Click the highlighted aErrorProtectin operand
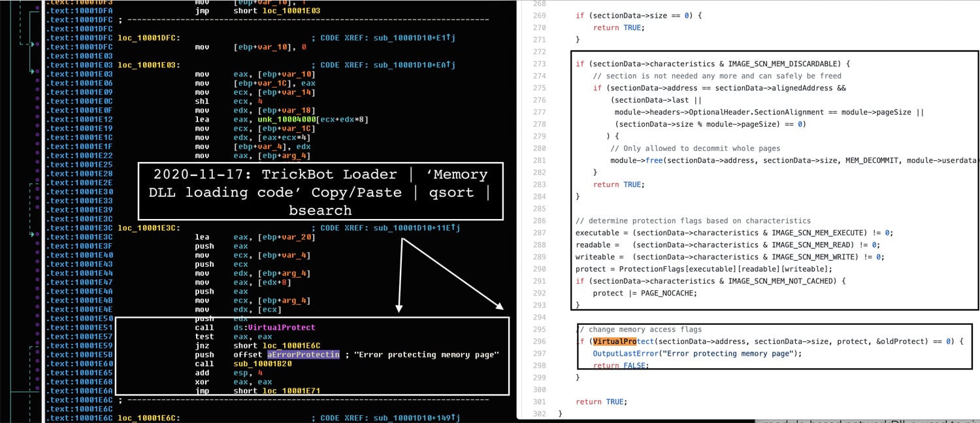Viewport: 980px width, 423px height. 303,354
